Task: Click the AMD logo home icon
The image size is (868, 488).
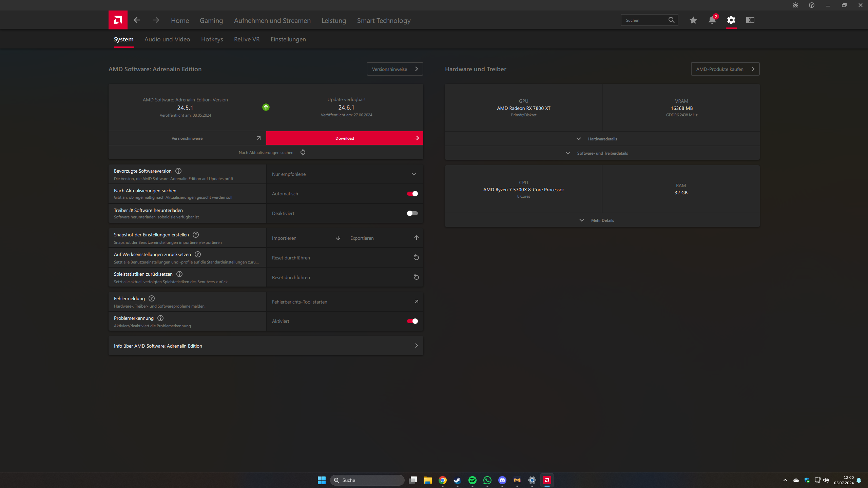Action: tap(118, 20)
